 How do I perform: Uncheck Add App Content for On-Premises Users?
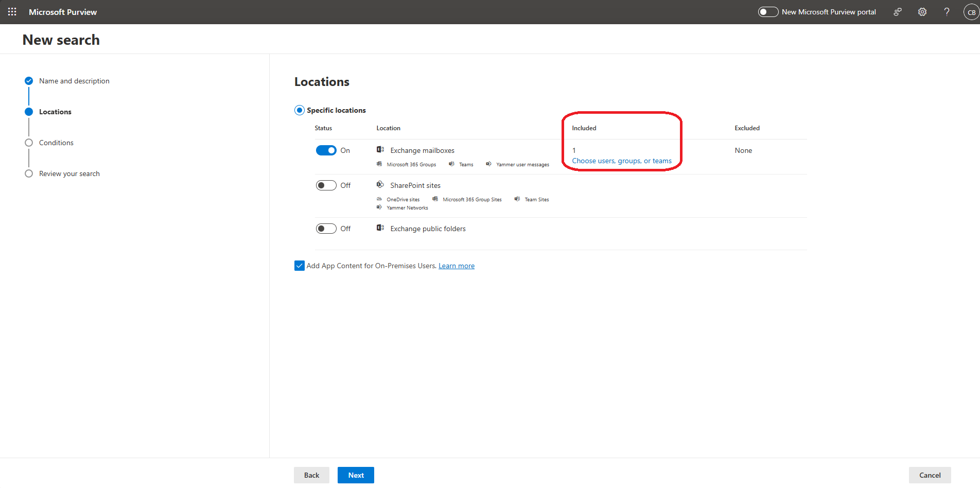(x=300, y=266)
